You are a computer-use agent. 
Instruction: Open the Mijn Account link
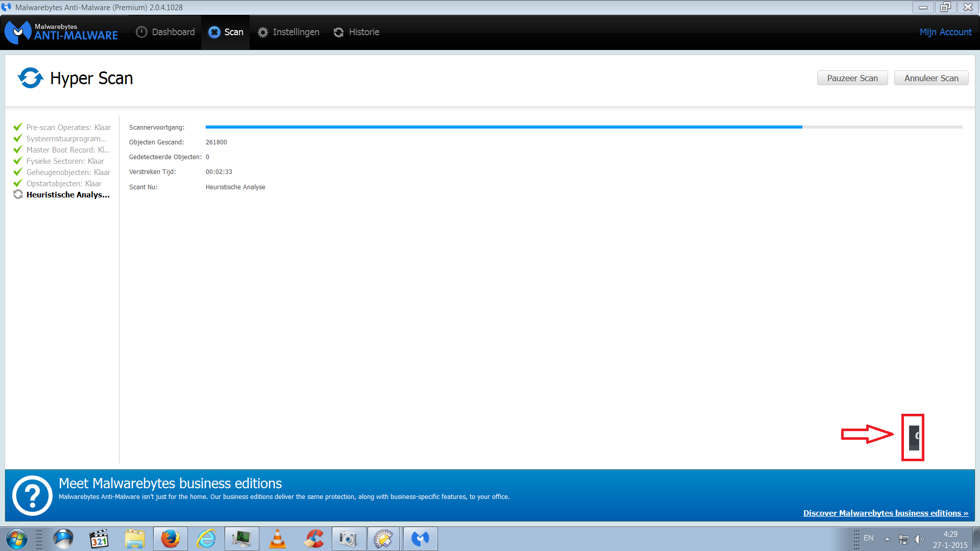coord(945,32)
